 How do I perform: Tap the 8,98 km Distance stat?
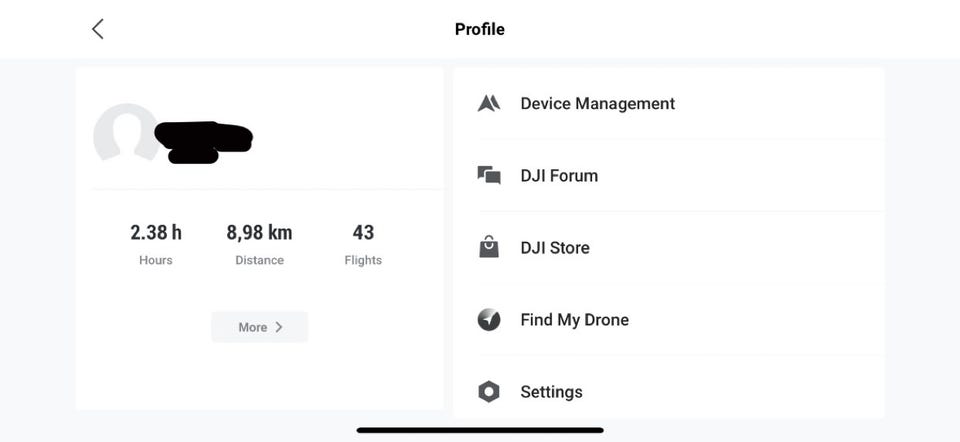259,243
